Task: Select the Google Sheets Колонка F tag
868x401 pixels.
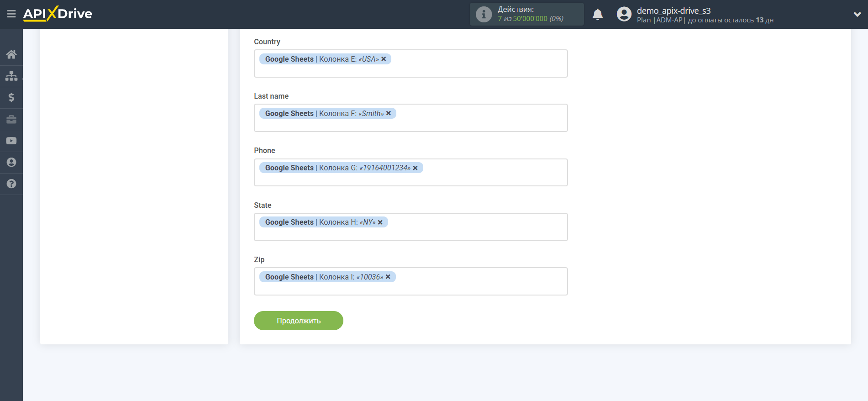Action: (328, 113)
